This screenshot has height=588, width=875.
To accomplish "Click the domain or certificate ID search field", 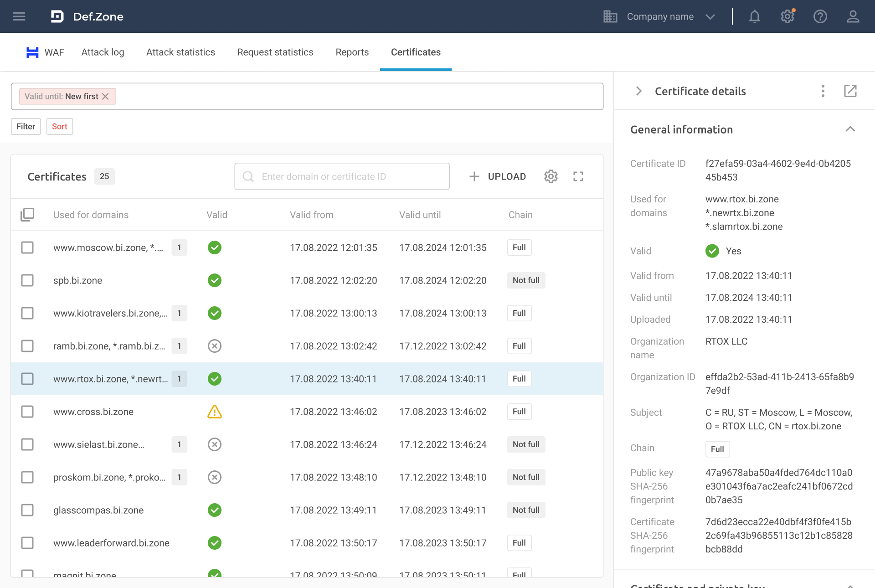I will coord(342,176).
